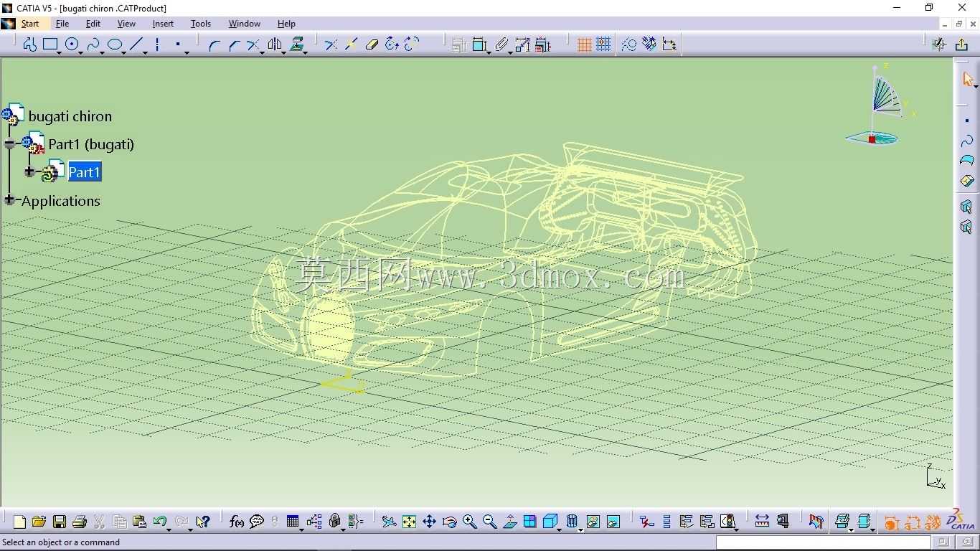This screenshot has width=980, height=551.
Task: Click the Fly Mode airplane icon
Action: click(389, 522)
